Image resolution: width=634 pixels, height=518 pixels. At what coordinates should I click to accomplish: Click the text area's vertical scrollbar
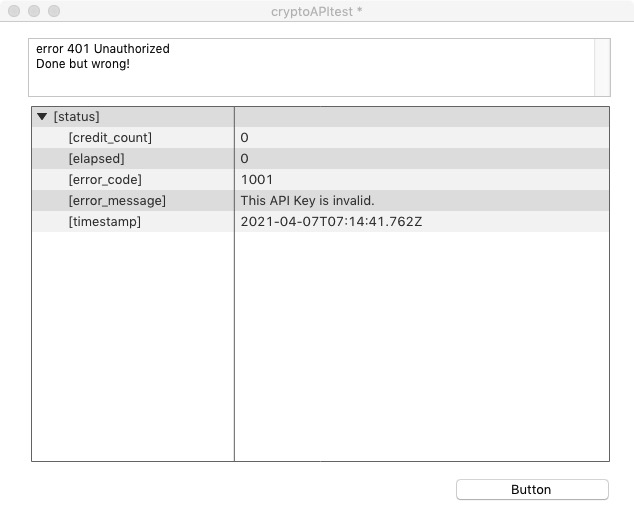601,67
